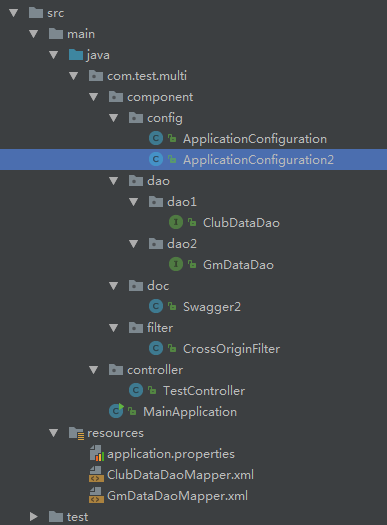Click the com.test.multi package icon
The image size is (387, 525).
[x=96, y=76]
